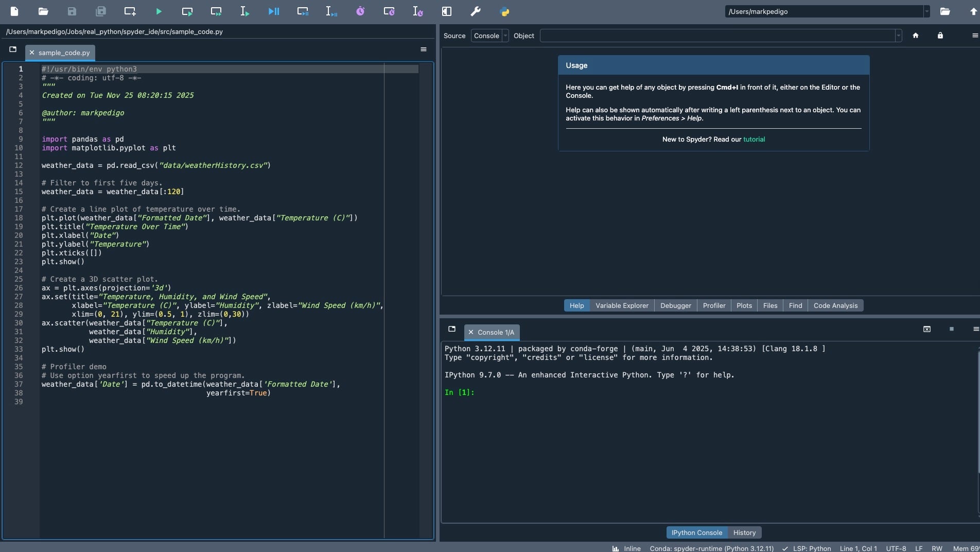Profile the current file with the stopwatch icon
This screenshot has height=552, width=980.
pos(360,11)
